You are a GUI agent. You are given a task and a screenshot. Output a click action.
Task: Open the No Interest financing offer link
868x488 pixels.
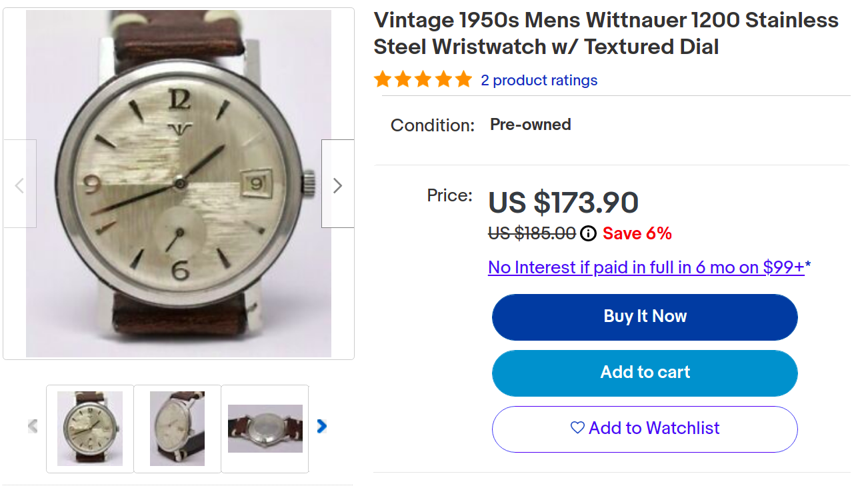[x=646, y=267]
